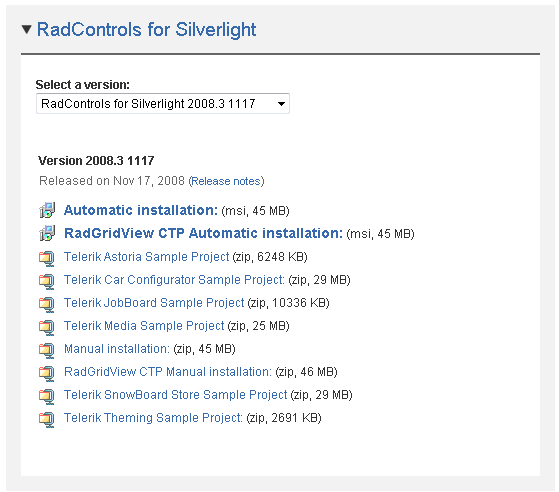Open the Select a version dropdown

coord(163,104)
